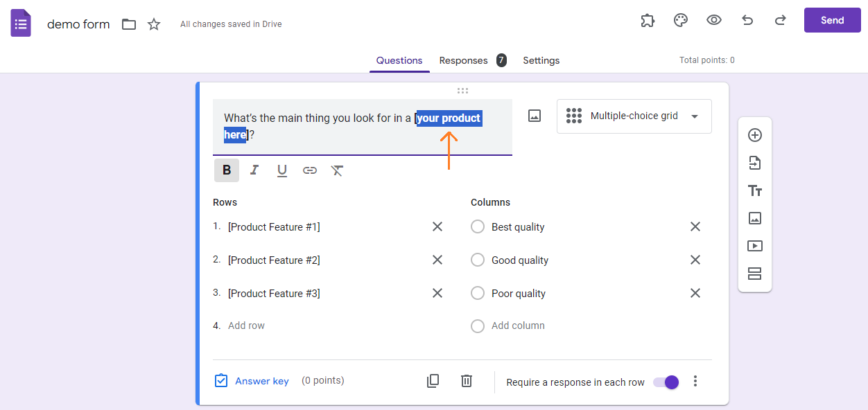This screenshot has width=868, height=410.
Task: Preview the form with eye icon
Action: pyautogui.click(x=714, y=21)
